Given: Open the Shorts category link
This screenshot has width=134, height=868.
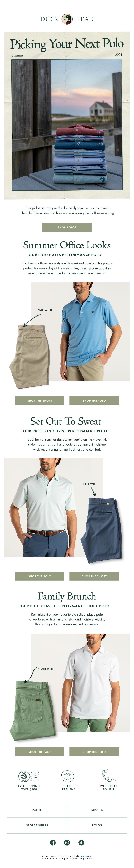Looking at the screenshot, I should 97,809.
